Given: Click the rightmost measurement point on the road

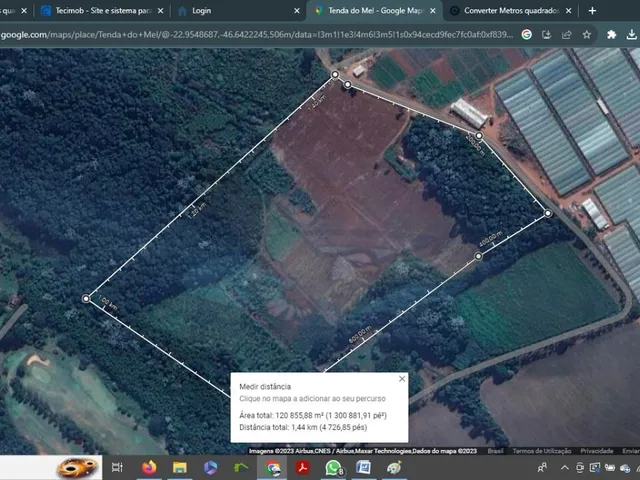Looking at the screenshot, I should coord(548,213).
